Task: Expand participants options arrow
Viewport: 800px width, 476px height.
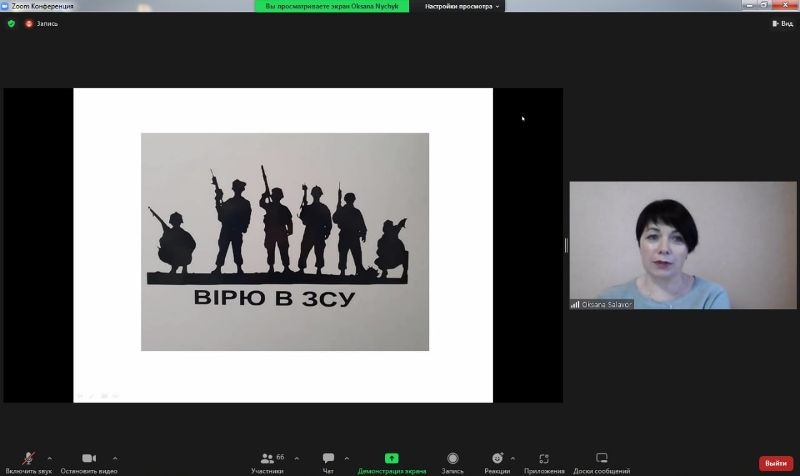Action: pyautogui.click(x=297, y=458)
